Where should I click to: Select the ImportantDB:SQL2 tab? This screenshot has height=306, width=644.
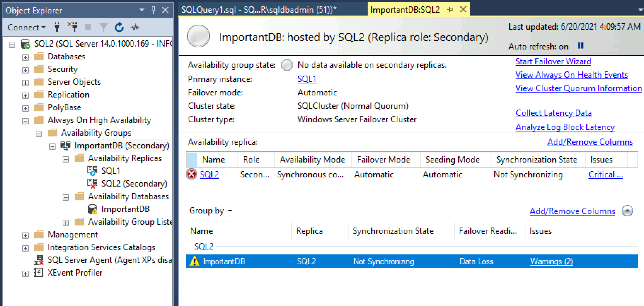click(x=405, y=10)
